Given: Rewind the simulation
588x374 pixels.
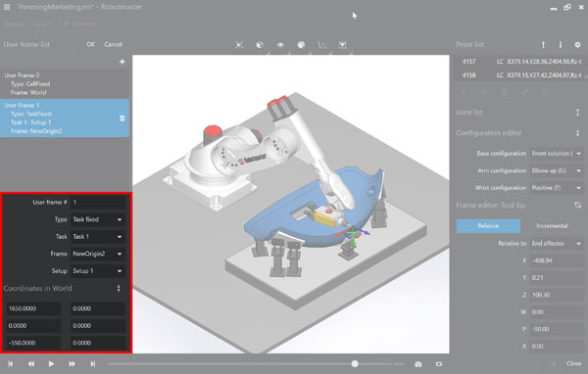Looking at the screenshot, I should point(30,364).
